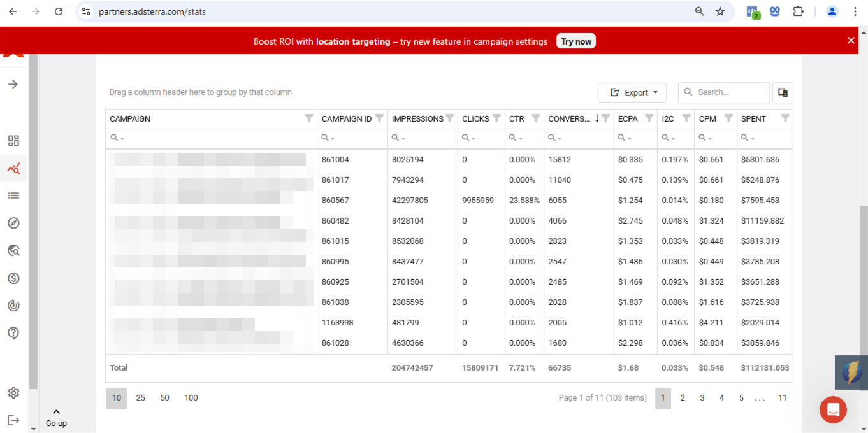Open the campaigns list icon in sidebar

point(13,195)
